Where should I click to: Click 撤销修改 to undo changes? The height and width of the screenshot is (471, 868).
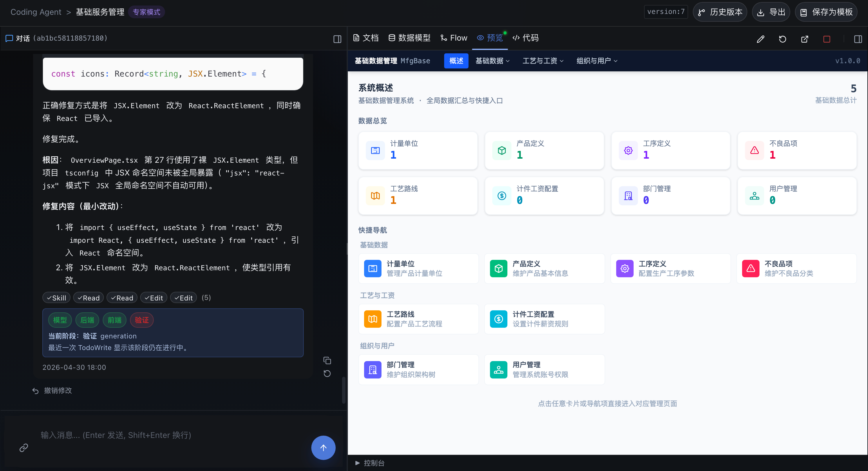pos(52,390)
